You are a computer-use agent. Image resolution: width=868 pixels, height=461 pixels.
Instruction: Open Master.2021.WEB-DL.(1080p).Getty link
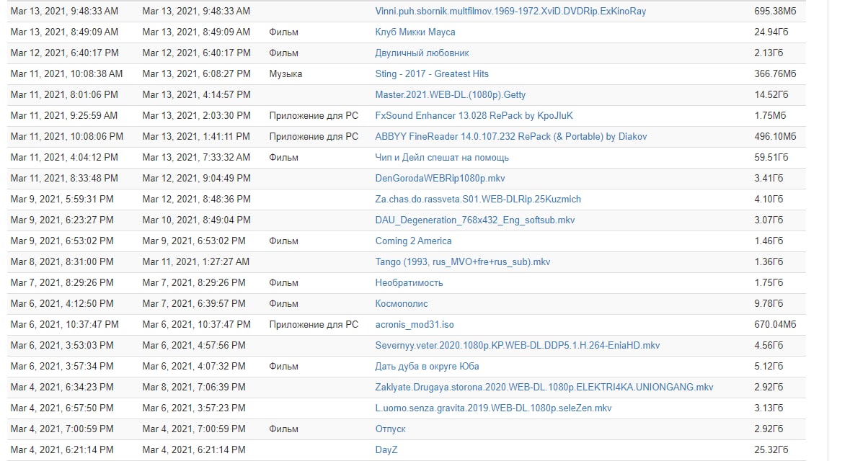[451, 95]
